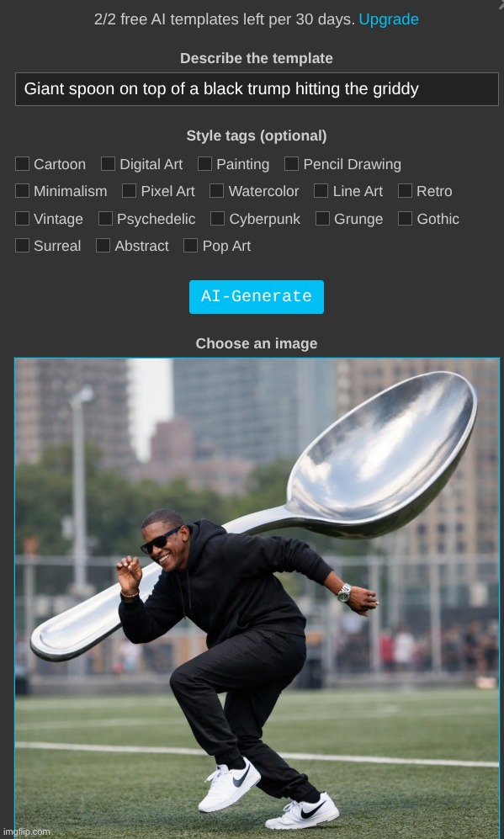Enable the Digital Art style tag

tap(108, 164)
